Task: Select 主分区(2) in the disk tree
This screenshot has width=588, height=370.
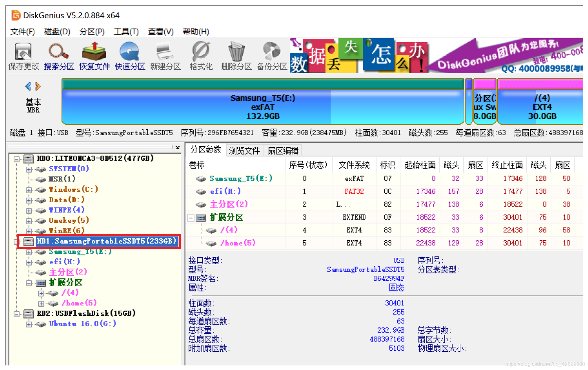Action: pyautogui.click(x=68, y=272)
